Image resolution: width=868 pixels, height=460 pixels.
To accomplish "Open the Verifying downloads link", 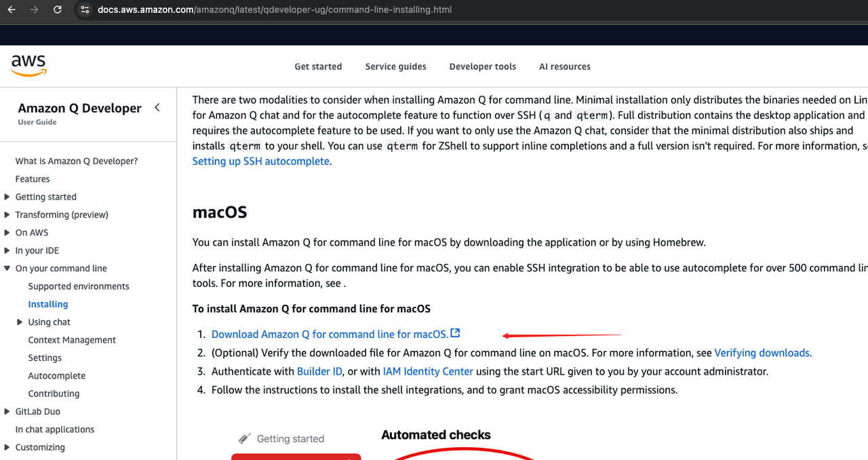I will pyautogui.click(x=762, y=353).
